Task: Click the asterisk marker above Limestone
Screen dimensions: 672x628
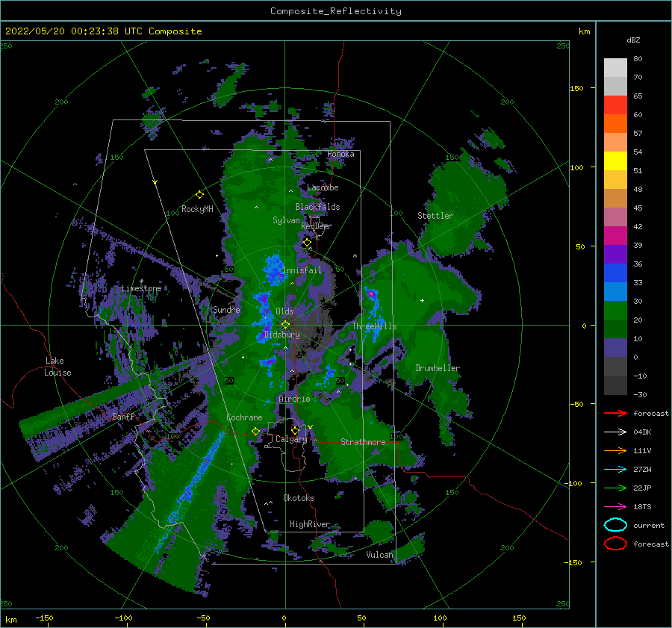Action: (141, 282)
